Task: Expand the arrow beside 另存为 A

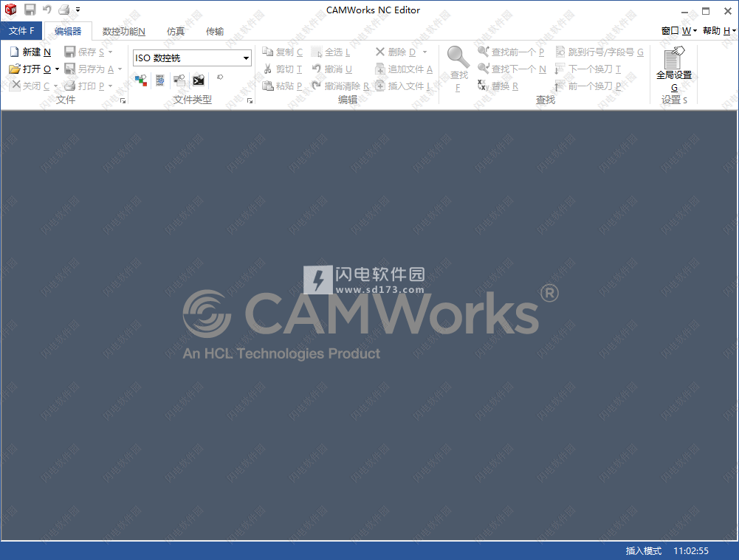Action: coord(120,69)
